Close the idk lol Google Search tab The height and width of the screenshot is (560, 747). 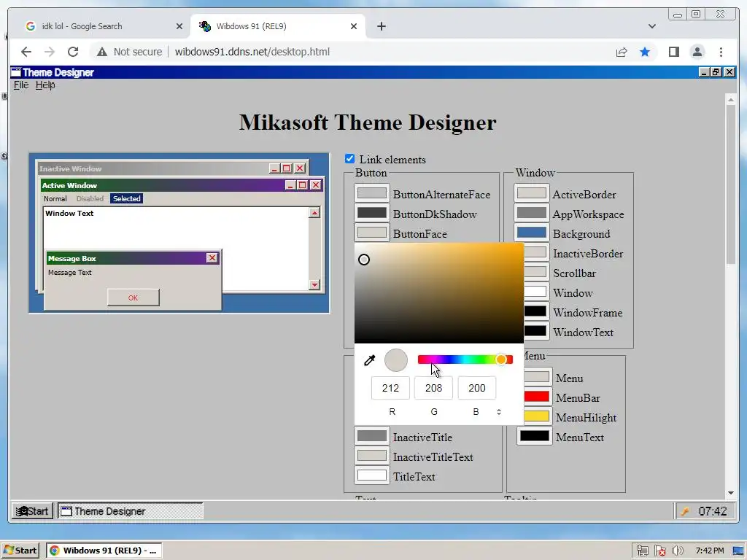[179, 26]
